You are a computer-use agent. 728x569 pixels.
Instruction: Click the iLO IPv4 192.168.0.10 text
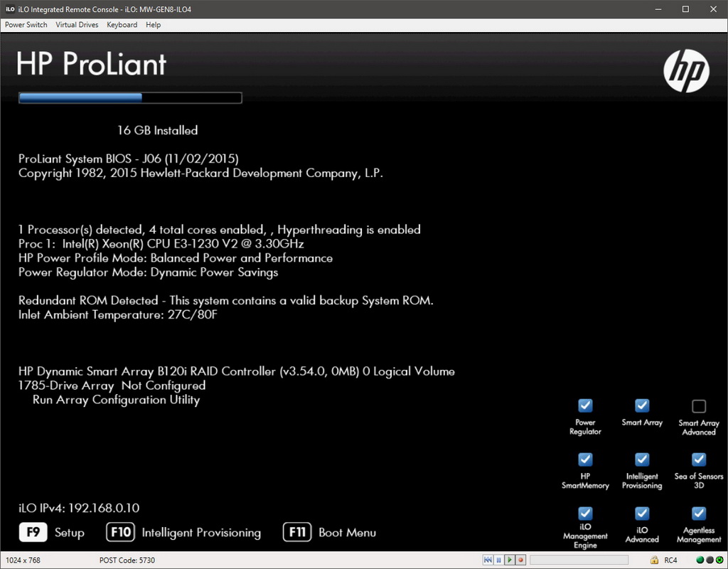pos(79,508)
